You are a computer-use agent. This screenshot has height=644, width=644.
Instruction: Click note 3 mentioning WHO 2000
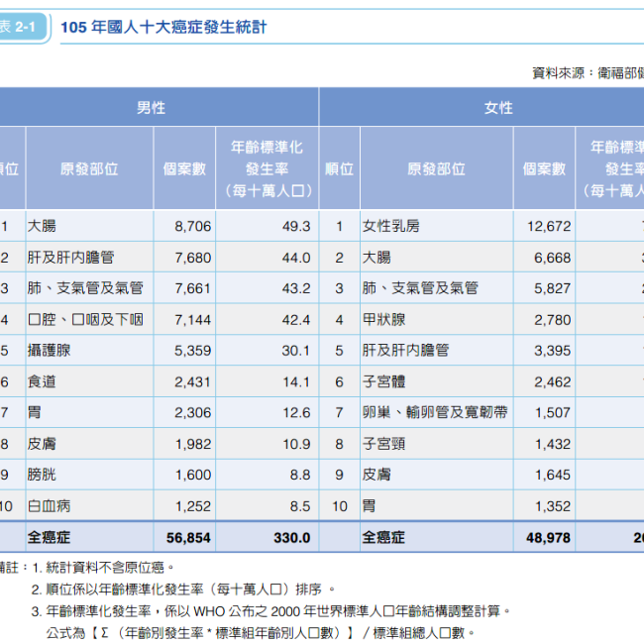click(270, 611)
